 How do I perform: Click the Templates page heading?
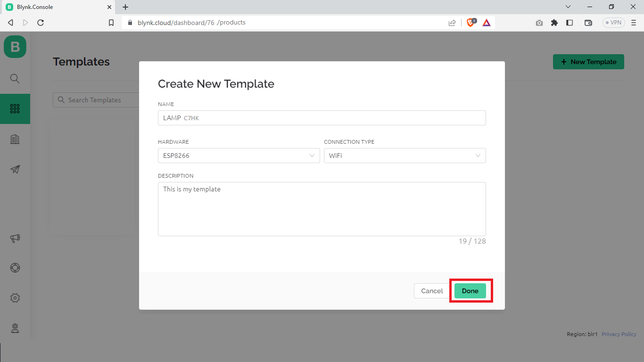[x=81, y=62]
